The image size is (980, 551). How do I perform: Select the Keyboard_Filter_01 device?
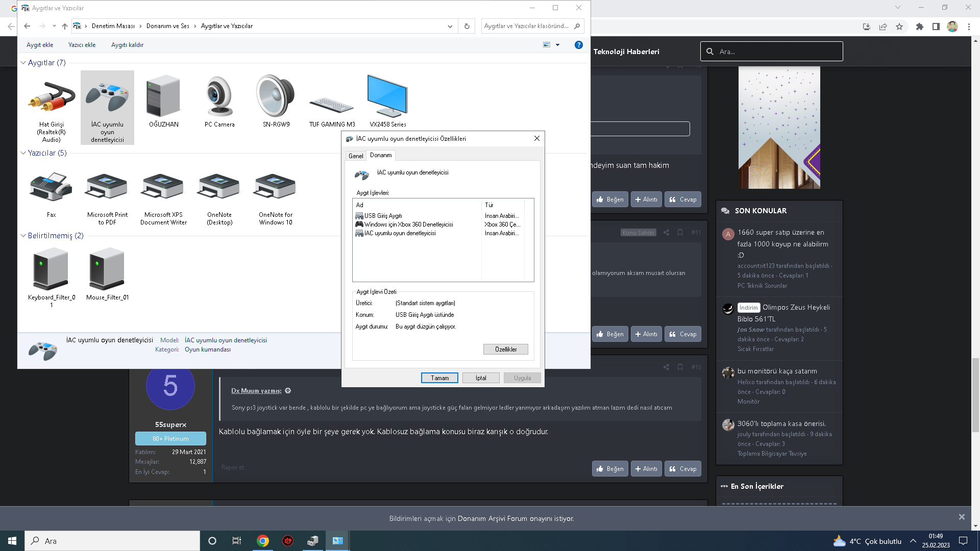(51, 277)
